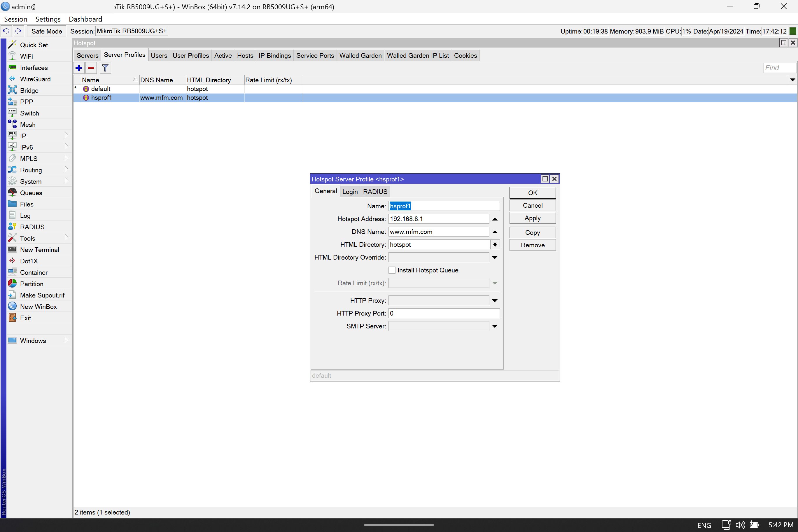Click the red minus remove button
The image size is (798, 532).
[x=91, y=68]
